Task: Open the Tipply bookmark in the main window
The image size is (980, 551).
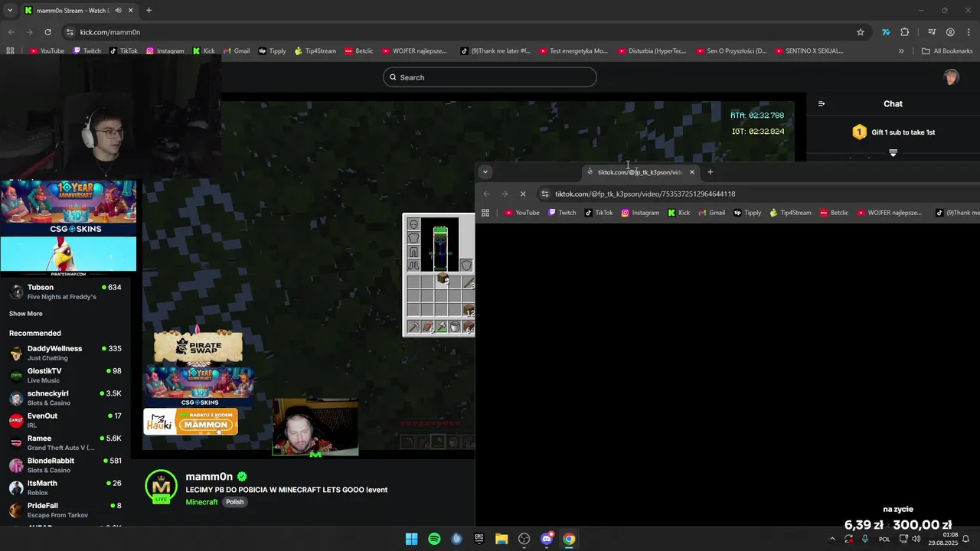Action: coord(273,51)
